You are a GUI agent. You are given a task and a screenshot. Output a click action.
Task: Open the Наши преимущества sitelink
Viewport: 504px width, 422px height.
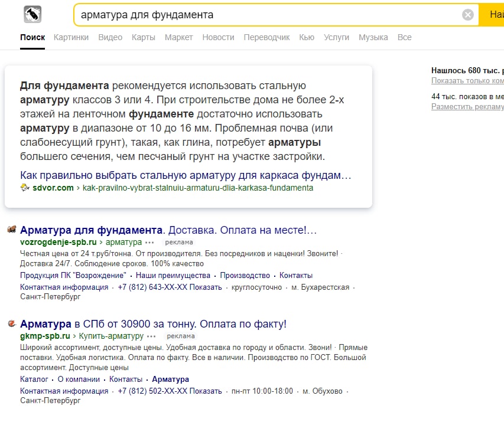pyautogui.click(x=173, y=275)
